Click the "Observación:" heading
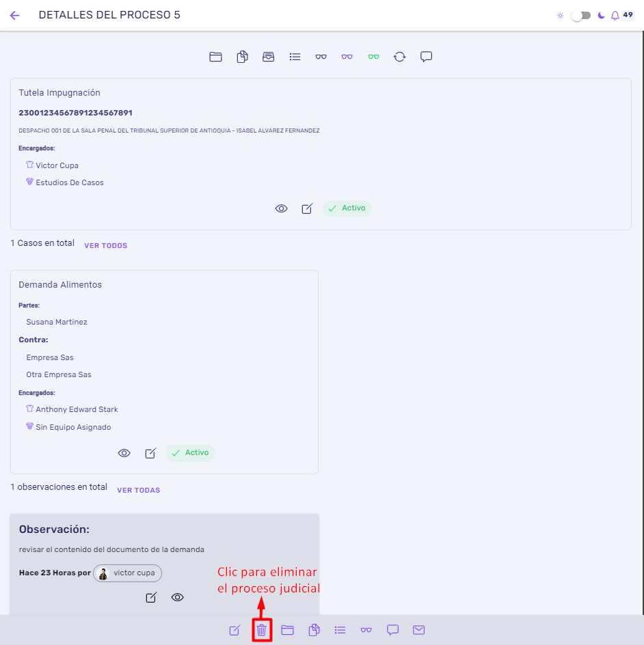Screen dimensions: 644x645 pos(54,530)
